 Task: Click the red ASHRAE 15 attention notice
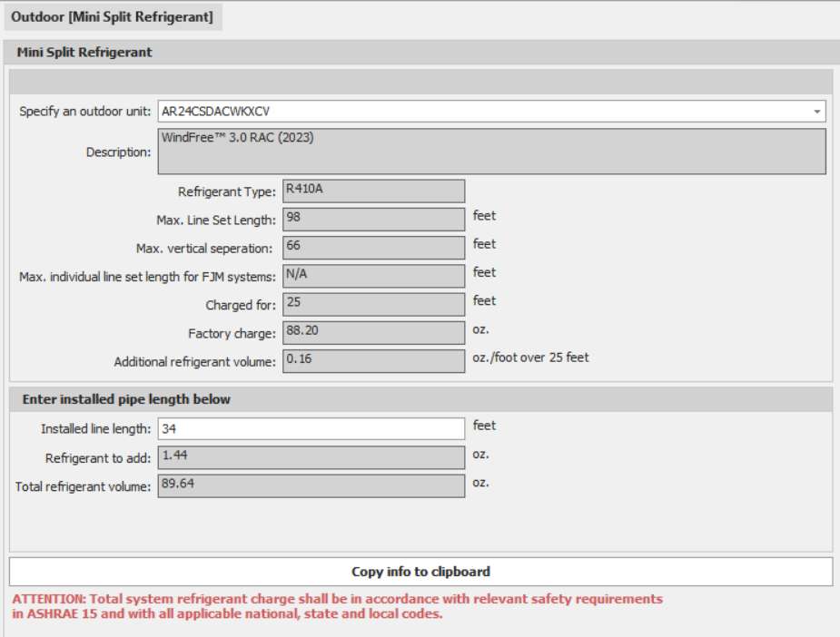(x=337, y=606)
